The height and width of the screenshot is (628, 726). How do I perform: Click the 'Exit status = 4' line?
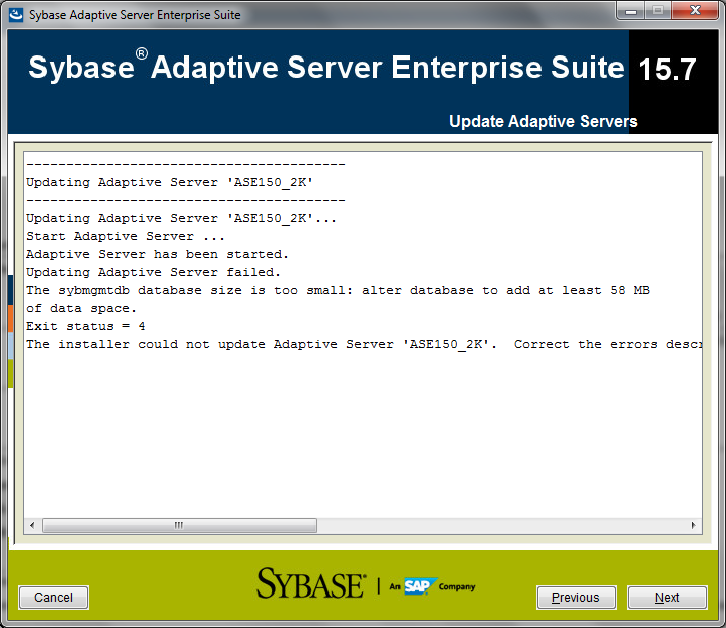86,327
